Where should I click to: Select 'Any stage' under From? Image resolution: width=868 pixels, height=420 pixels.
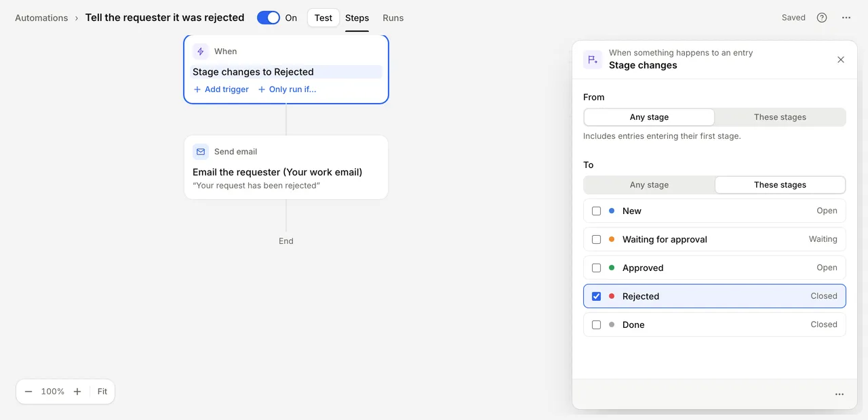tap(649, 117)
